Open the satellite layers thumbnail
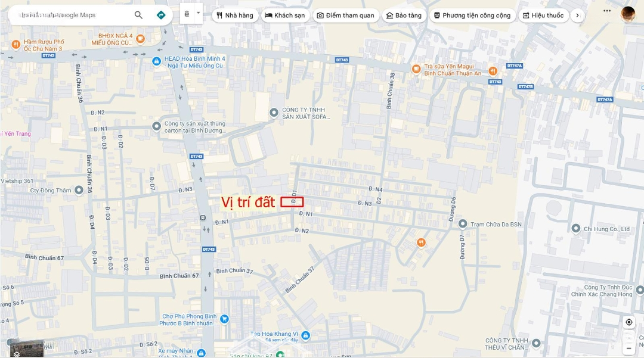The height and width of the screenshot is (358, 644). point(27,348)
